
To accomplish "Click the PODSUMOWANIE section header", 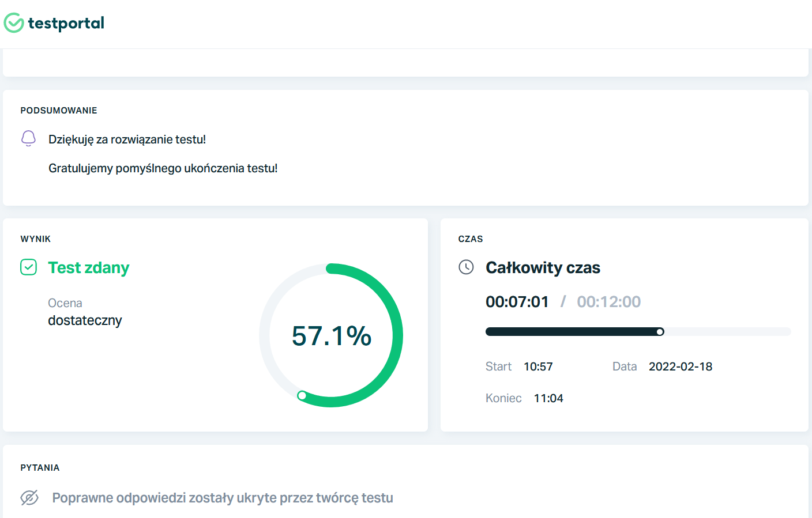I will pyautogui.click(x=59, y=111).
